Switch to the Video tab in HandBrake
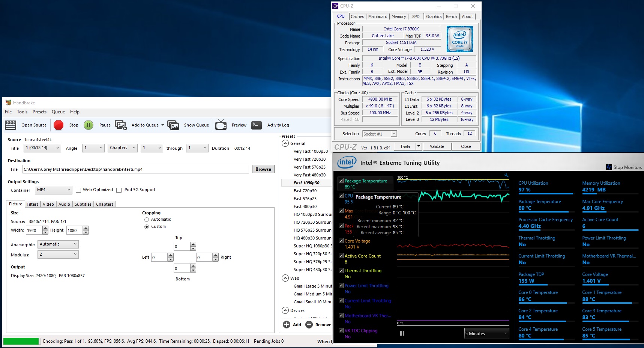The image size is (644, 348). tap(48, 204)
